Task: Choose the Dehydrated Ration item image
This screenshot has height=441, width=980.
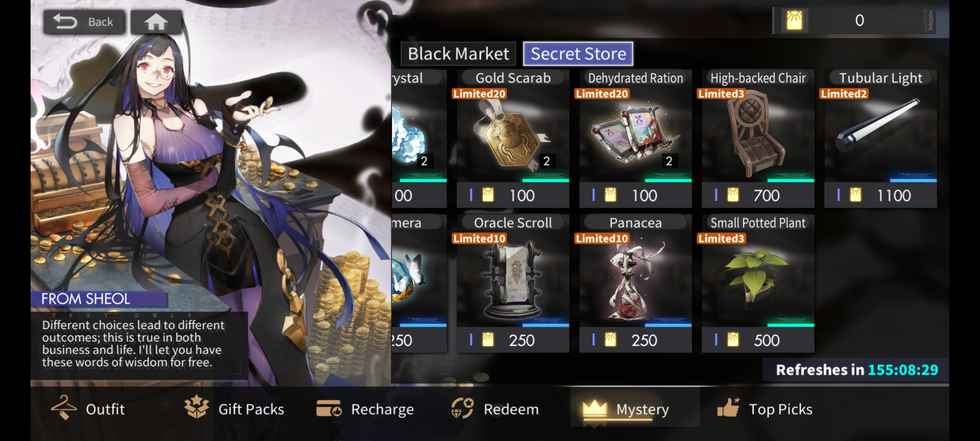Action: 635,135
